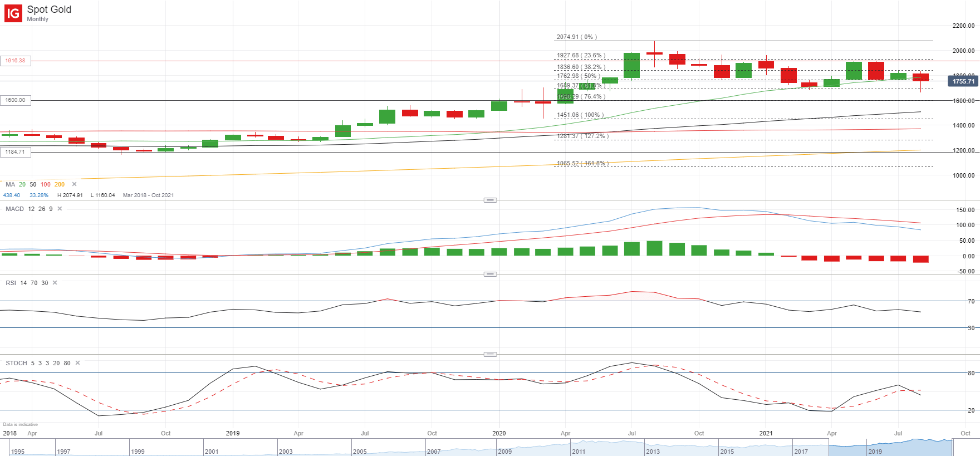Grab the divider handle above STOCH panel
This screenshot has height=456, width=980.
(x=490, y=354)
